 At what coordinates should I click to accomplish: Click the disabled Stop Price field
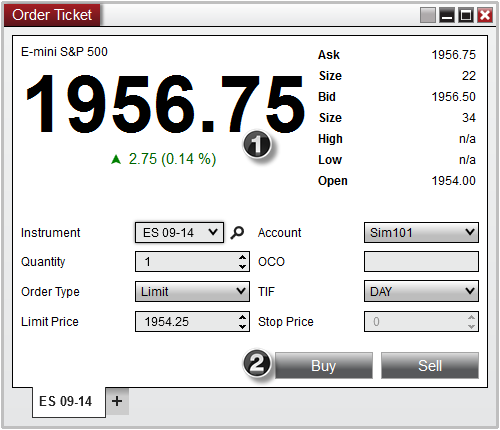(421, 322)
